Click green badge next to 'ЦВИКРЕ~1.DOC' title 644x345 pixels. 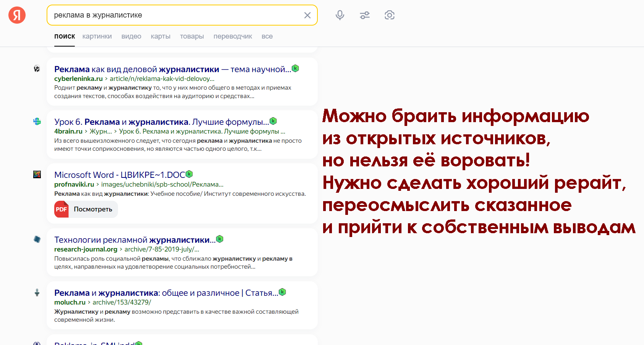(x=189, y=174)
